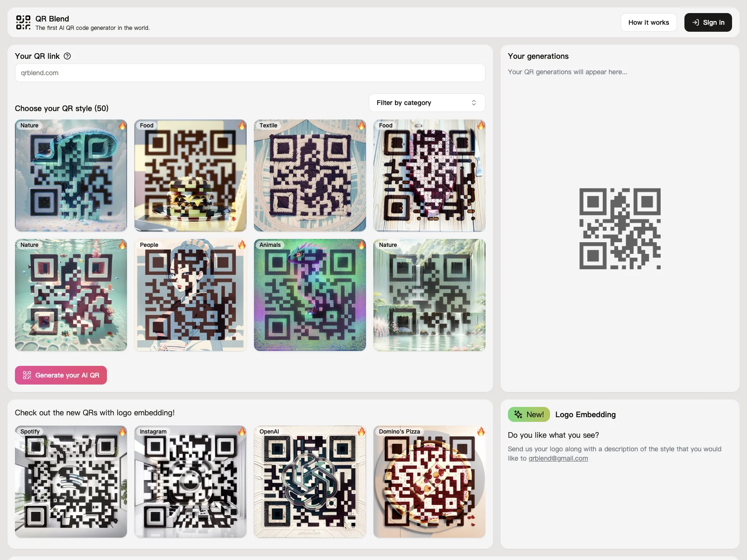
Task: Click the fire icon on the OpenAI card
Action: [361, 431]
